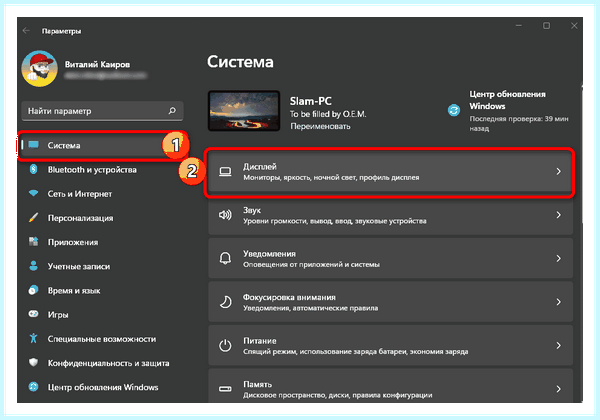This screenshot has width=600, height=420.
Task: Open Конфиденциальность и защита section
Action: (x=108, y=363)
